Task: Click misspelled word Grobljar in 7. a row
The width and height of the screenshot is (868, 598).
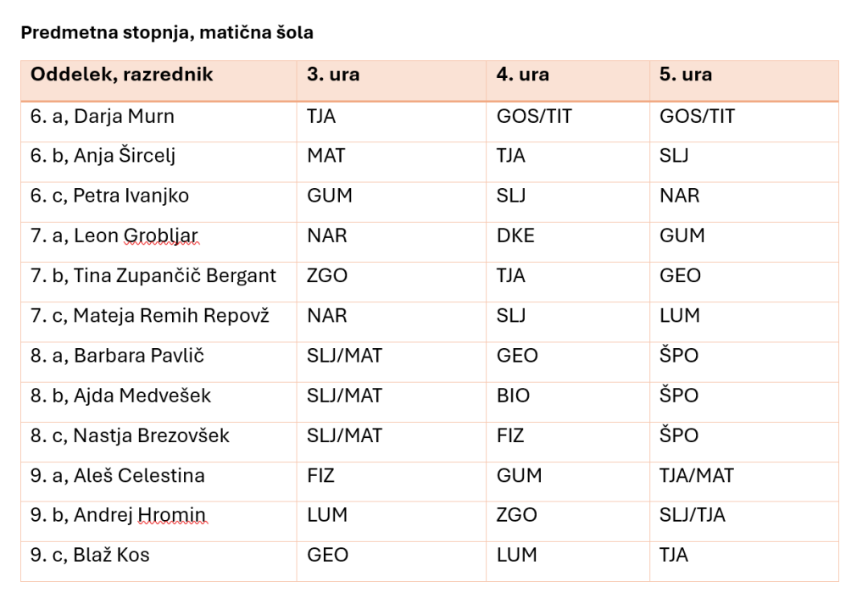Action: tap(160, 235)
